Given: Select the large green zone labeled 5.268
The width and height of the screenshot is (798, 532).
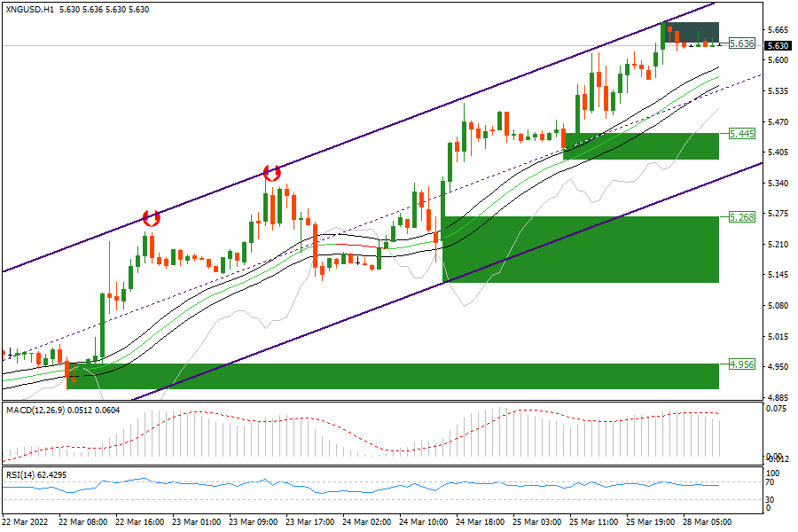Looking at the screenshot, I should coord(580,249).
